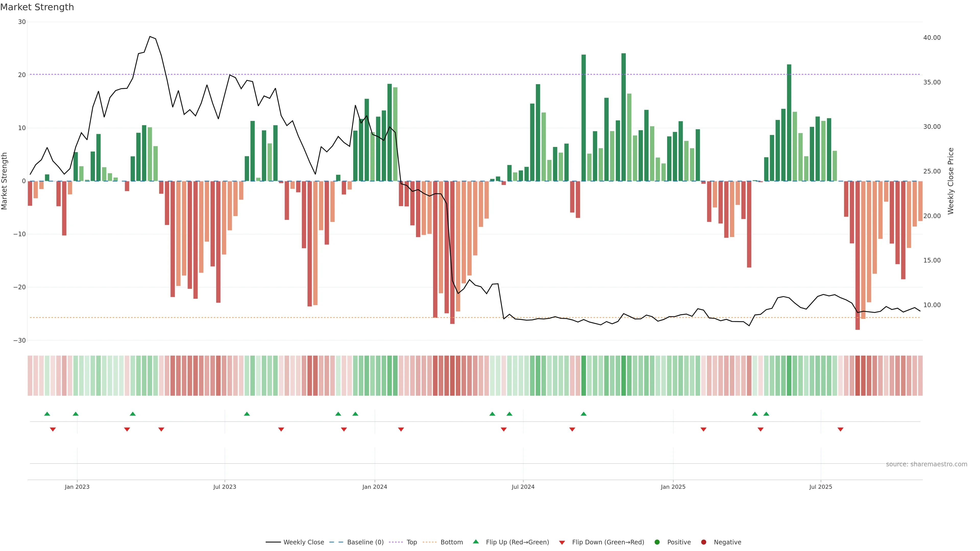This screenshot has height=551, width=980.
Task: Click the Positive green circle legend icon
Action: point(657,542)
